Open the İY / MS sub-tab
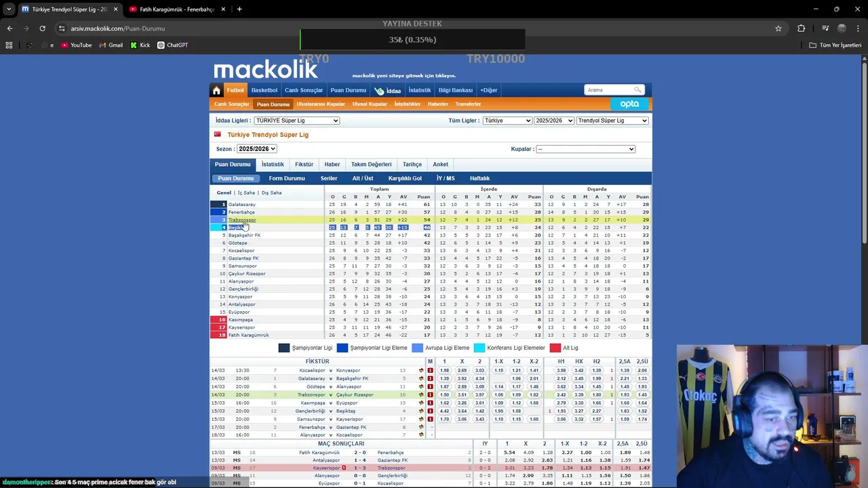 tap(446, 178)
